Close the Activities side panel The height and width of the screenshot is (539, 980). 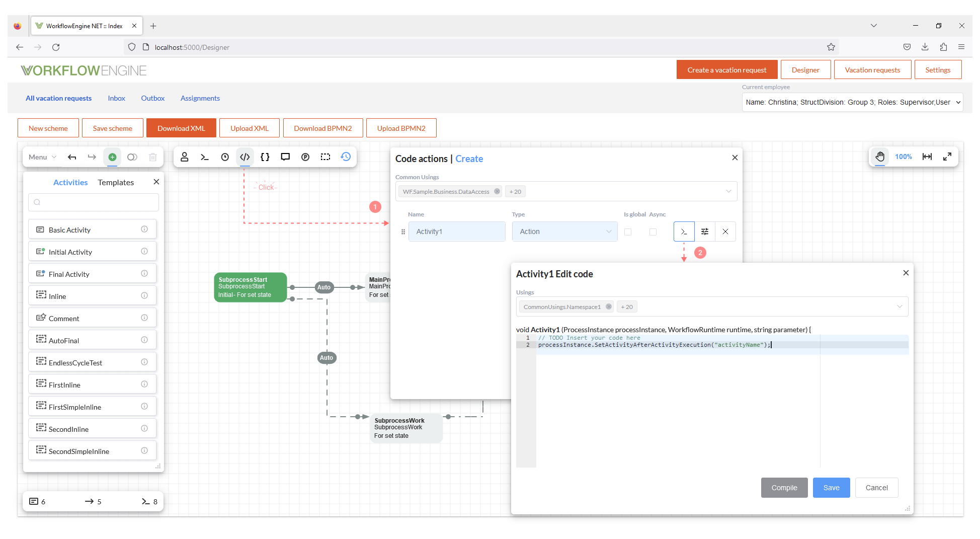click(x=156, y=182)
